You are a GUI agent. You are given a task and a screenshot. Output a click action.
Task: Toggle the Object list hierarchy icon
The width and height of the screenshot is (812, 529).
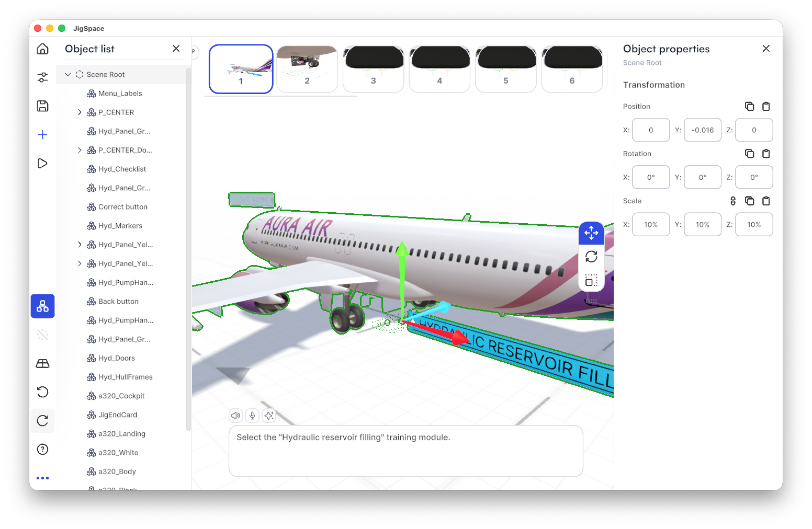pyautogui.click(x=43, y=306)
